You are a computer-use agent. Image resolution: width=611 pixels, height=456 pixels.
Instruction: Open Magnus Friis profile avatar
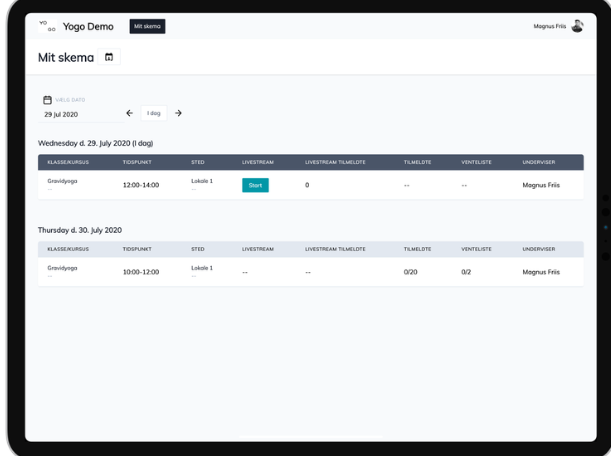[577, 26]
